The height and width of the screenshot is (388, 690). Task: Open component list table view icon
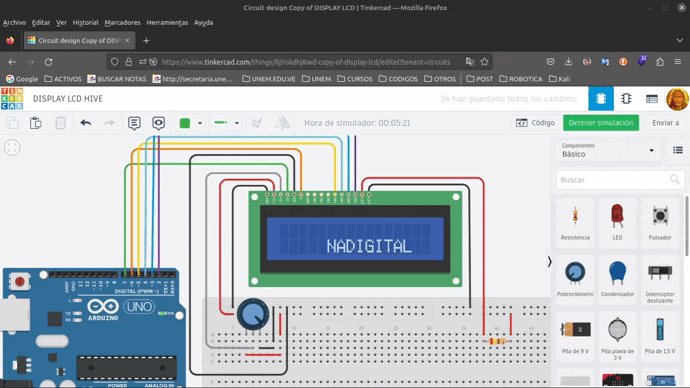652,99
